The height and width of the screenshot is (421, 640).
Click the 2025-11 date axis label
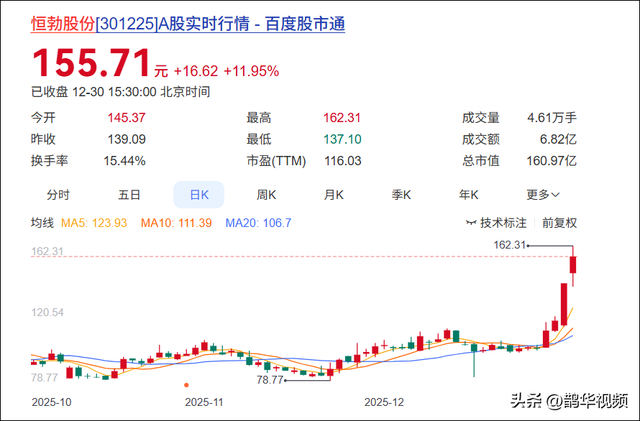(x=204, y=402)
